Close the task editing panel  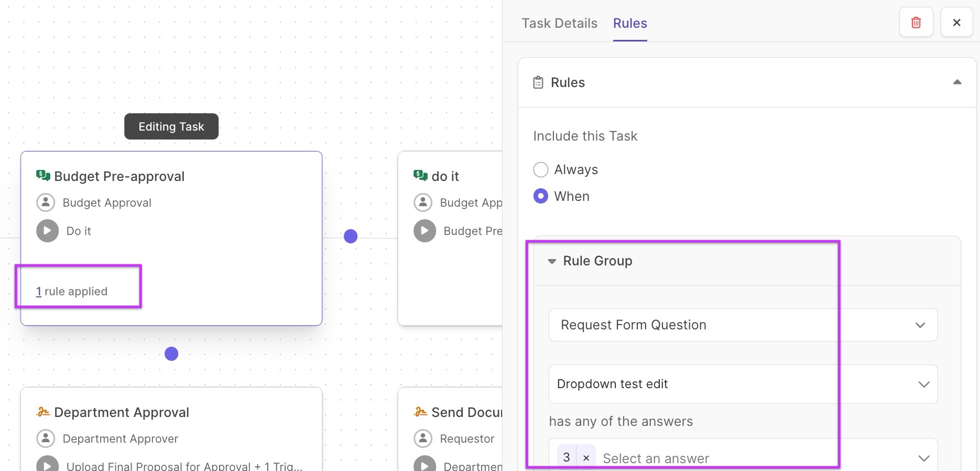[x=956, y=23]
